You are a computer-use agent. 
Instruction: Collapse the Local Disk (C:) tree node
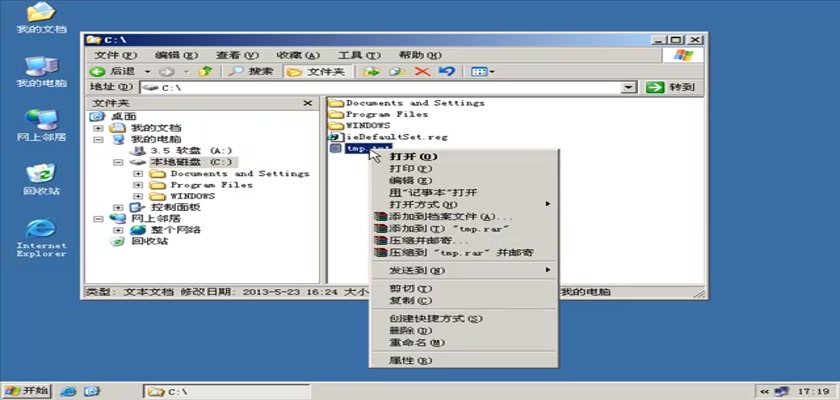point(118,162)
